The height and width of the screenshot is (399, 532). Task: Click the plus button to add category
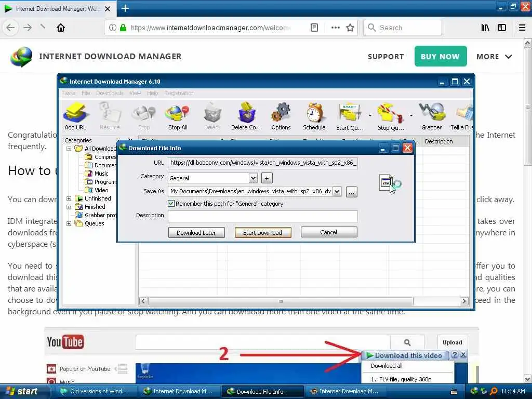(267, 178)
